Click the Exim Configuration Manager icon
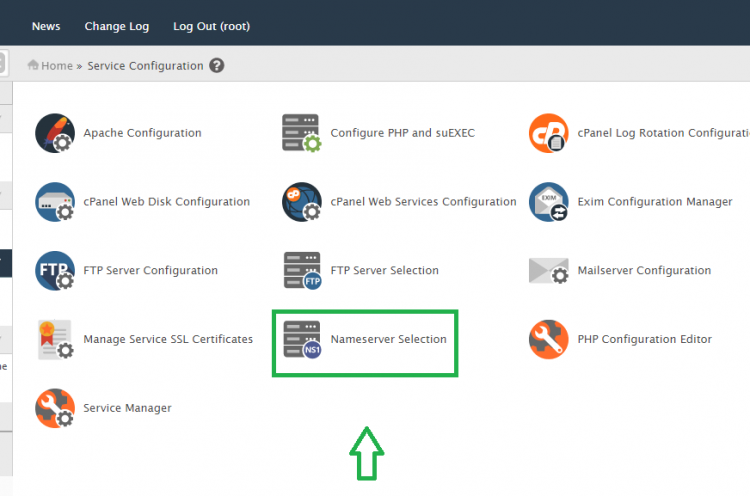750x496 pixels. [549, 202]
